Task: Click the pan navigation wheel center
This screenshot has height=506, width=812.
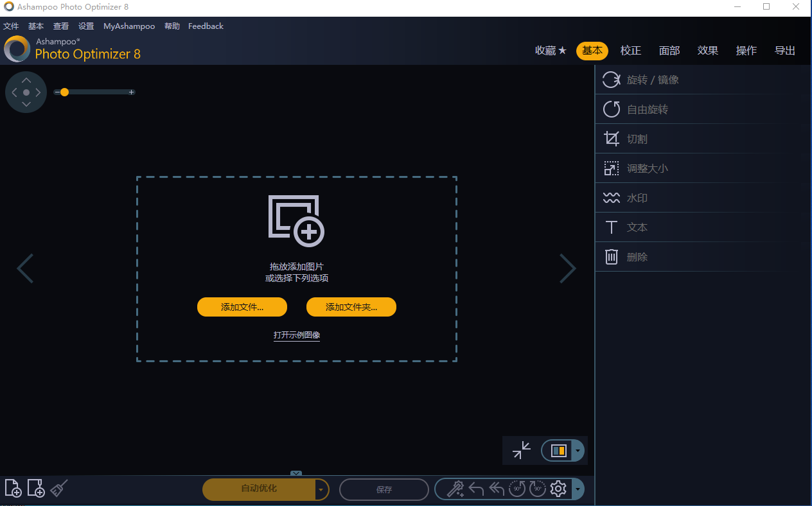Action: point(26,92)
